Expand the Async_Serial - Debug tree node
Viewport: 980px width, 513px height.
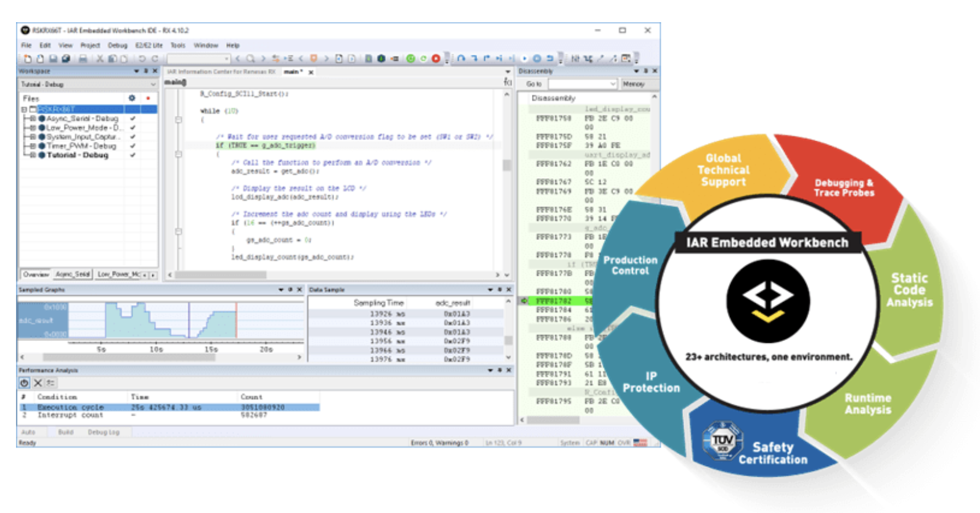point(33,118)
